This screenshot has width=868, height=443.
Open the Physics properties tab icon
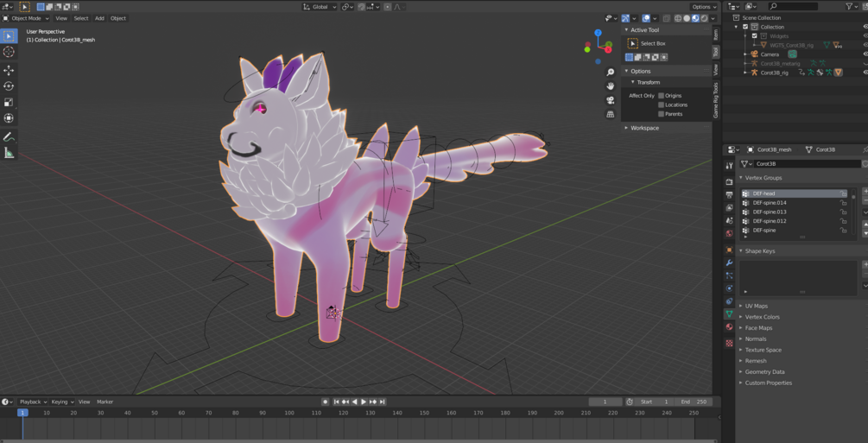[729, 288]
